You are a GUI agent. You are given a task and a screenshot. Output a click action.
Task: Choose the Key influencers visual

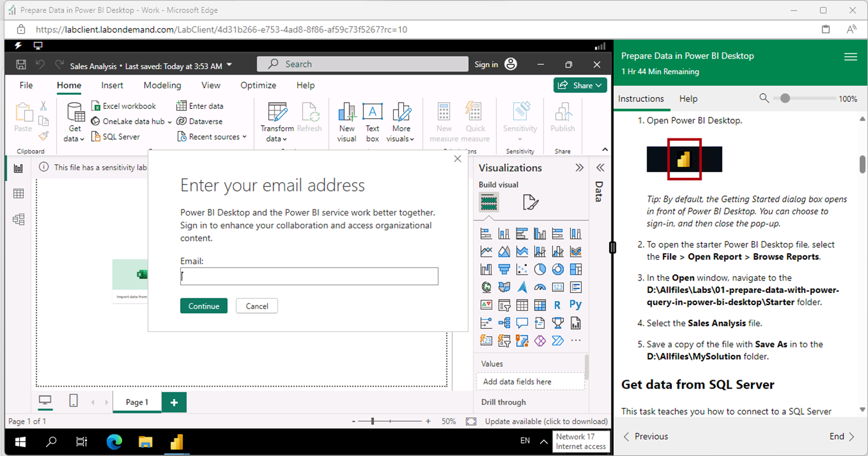486,323
